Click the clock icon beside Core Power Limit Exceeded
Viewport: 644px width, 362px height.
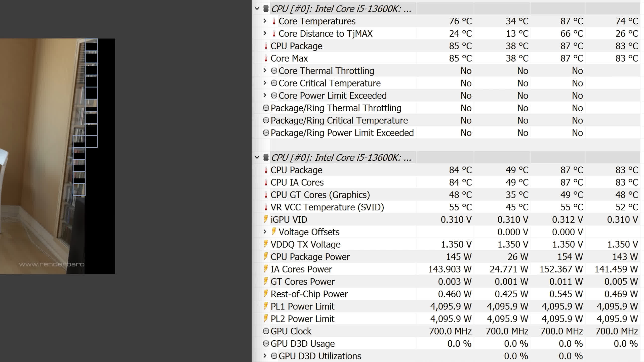click(x=274, y=96)
